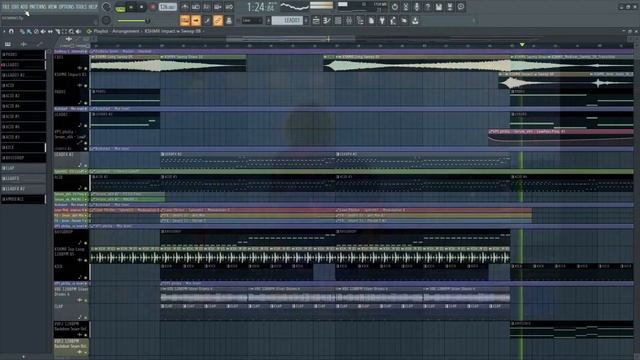Select AMBIENCE pattern in picker

(x=23, y=199)
